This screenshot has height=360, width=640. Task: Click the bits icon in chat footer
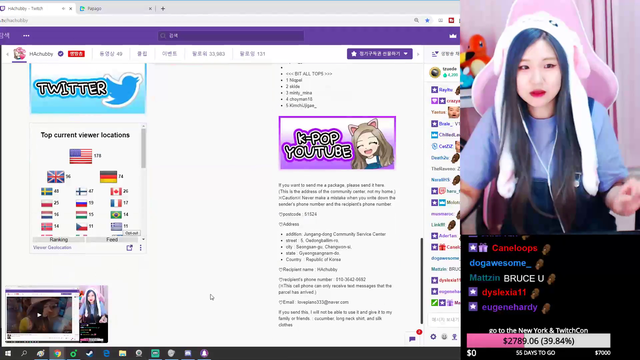454,337
